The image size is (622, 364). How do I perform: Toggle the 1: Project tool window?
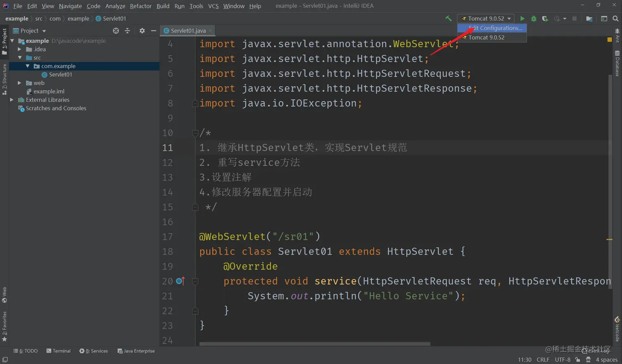click(4, 41)
